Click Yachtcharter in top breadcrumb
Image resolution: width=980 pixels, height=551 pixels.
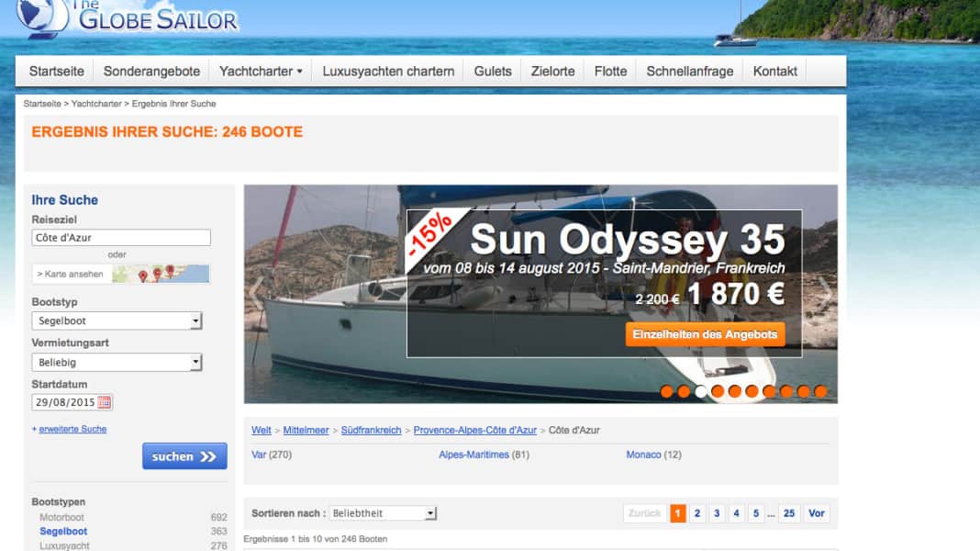[96, 104]
